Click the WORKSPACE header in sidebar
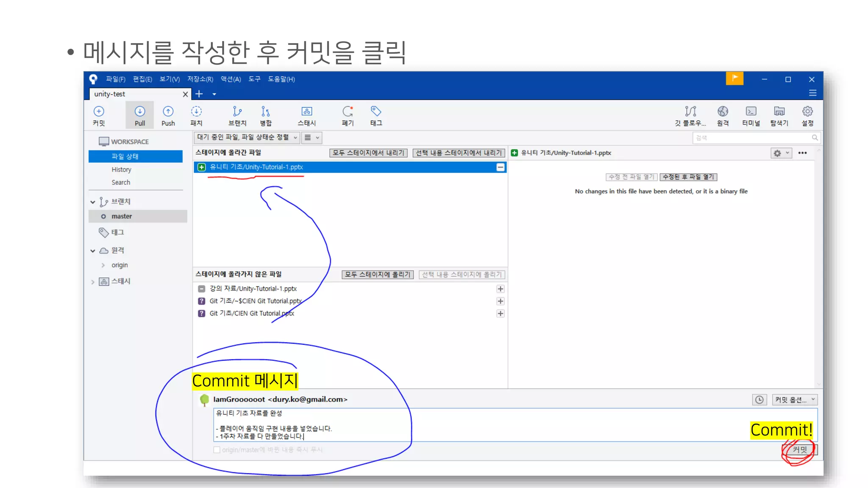Viewport: 868px width, 488px height. pyautogui.click(x=124, y=142)
